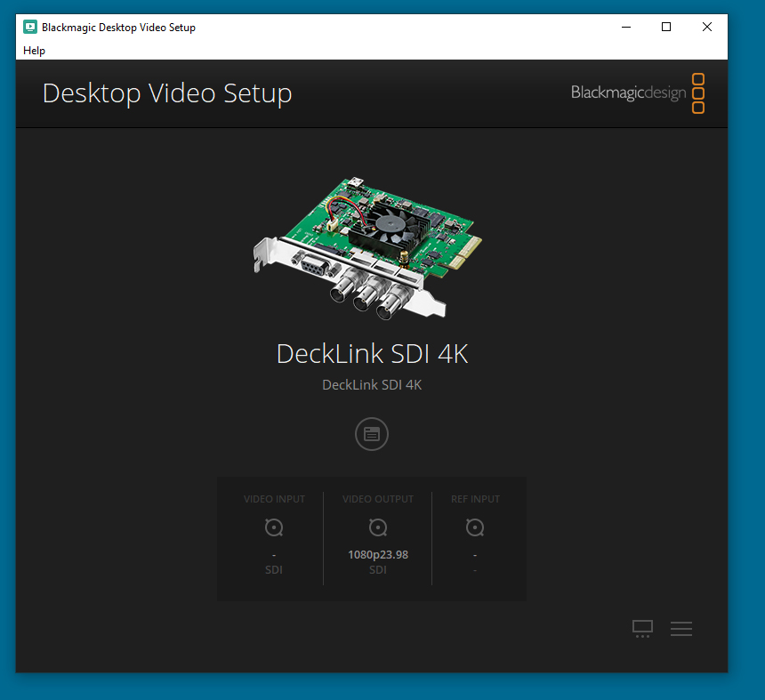Click the Desktop Video Setup heading
765x700 pixels.
coord(167,93)
